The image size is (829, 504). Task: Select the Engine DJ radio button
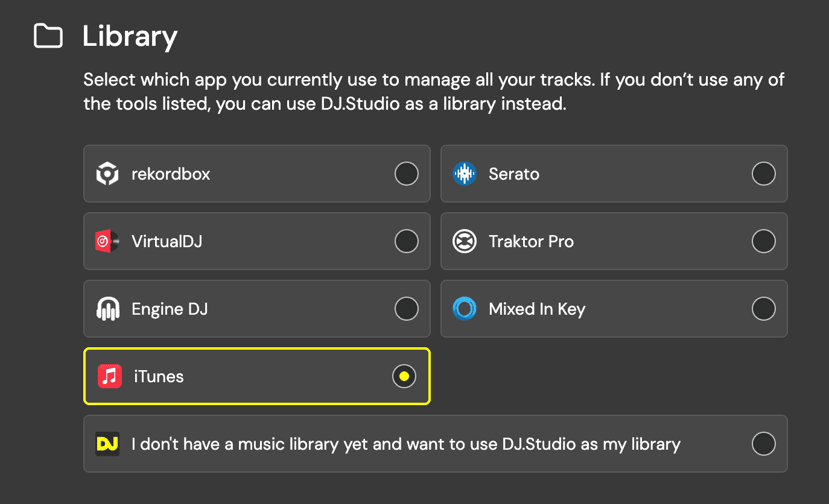[x=407, y=309]
